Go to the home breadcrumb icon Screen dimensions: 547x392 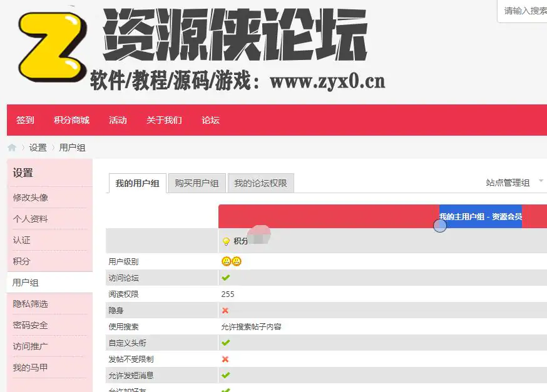point(12,148)
